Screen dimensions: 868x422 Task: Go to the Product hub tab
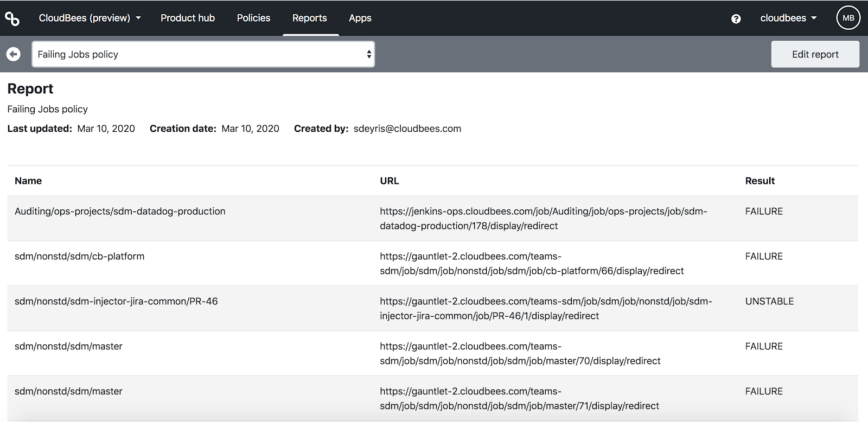coord(188,18)
